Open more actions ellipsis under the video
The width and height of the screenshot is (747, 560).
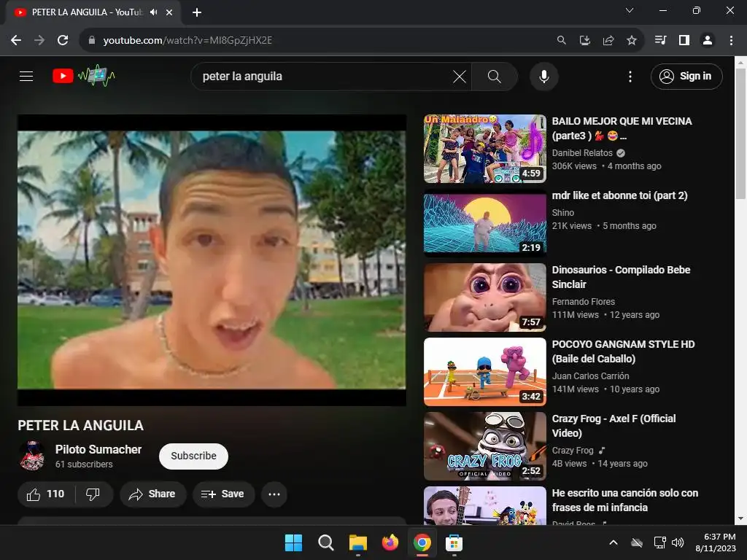(x=274, y=494)
